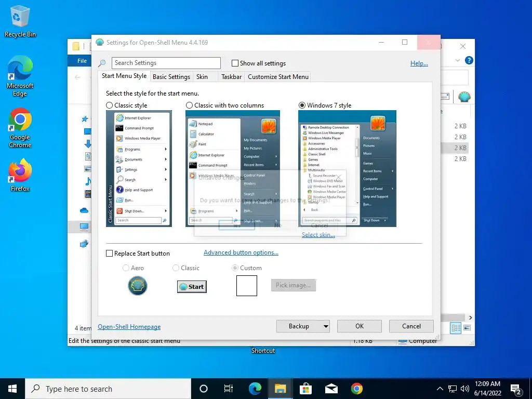This screenshot has height=399, width=532.
Task: Click the magnifier icon beside Search Settings
Action: tap(102, 63)
